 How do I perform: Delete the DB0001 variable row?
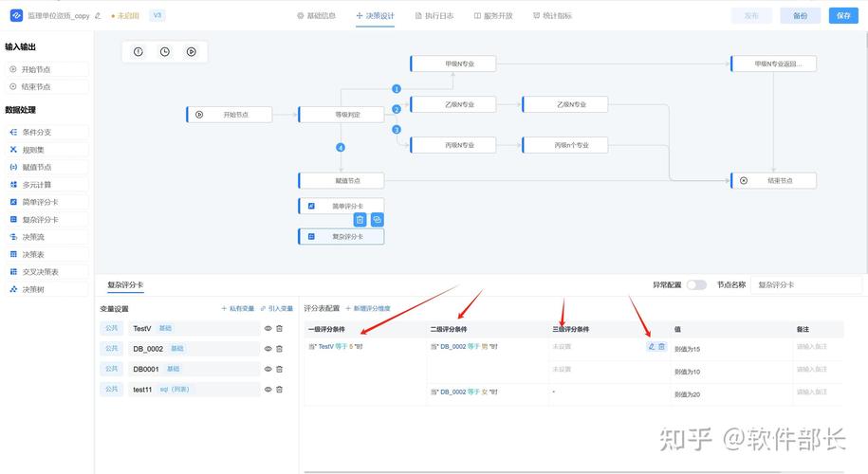[280, 369]
